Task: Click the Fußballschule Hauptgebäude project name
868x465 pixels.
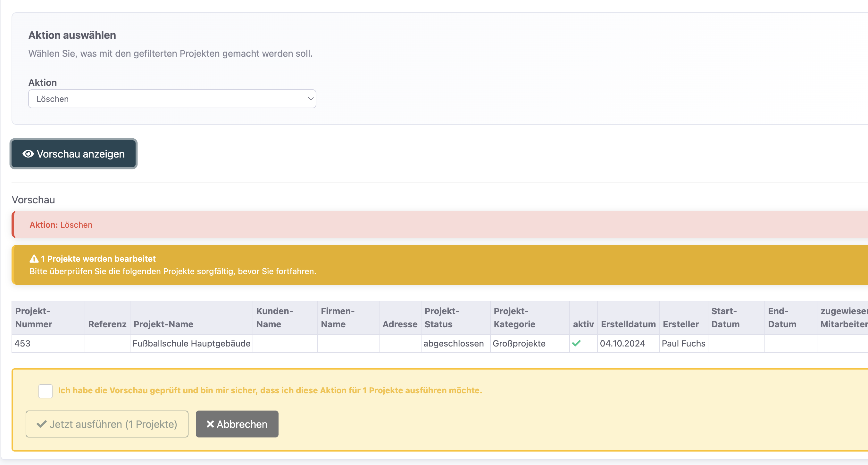Action: pyautogui.click(x=191, y=343)
